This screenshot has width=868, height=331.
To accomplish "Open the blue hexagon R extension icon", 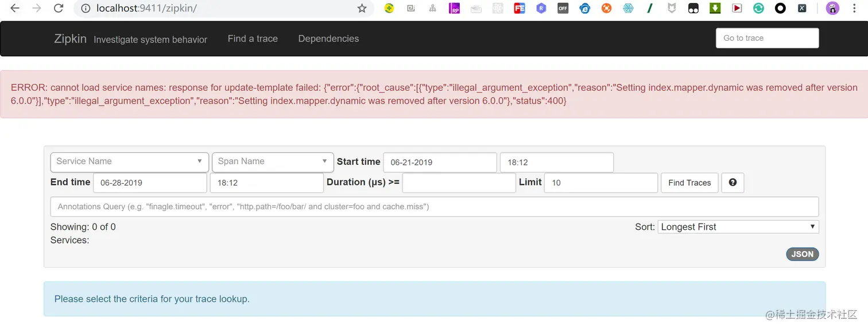I will coord(541,9).
